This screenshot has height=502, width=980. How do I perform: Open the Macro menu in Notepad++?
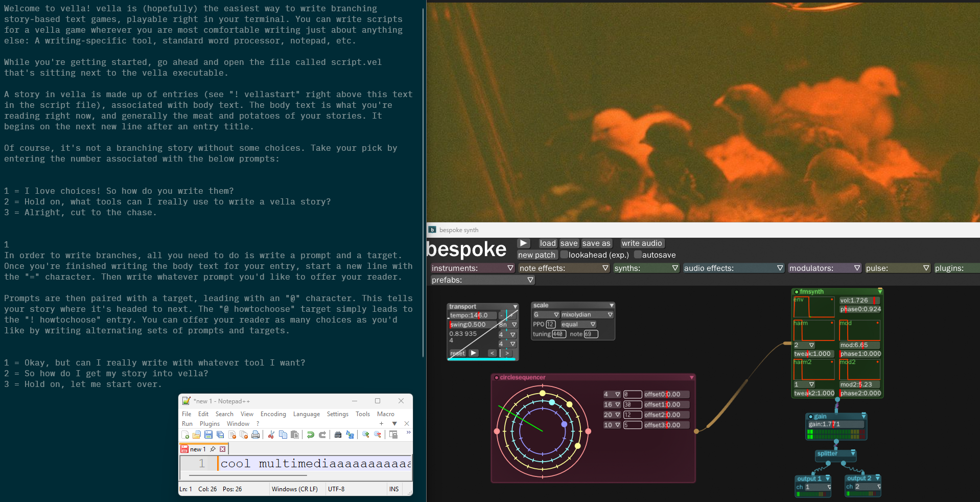coord(386,414)
